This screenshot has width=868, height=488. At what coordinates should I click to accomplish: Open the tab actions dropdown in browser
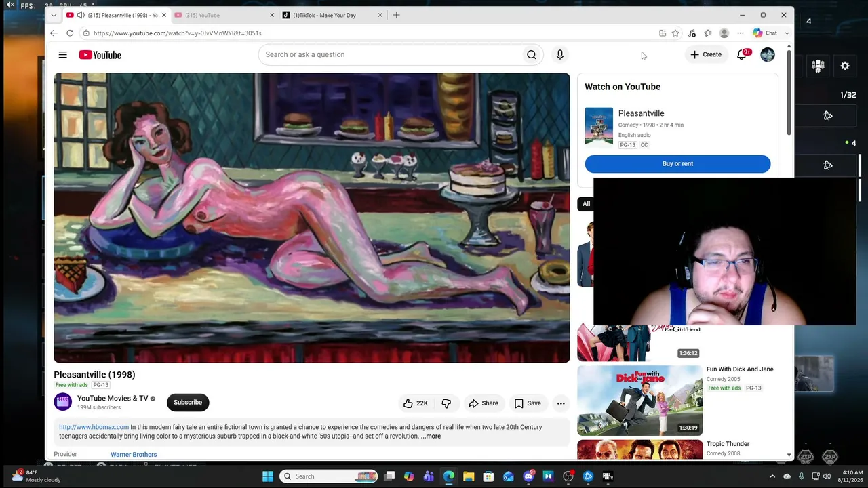[x=54, y=15]
